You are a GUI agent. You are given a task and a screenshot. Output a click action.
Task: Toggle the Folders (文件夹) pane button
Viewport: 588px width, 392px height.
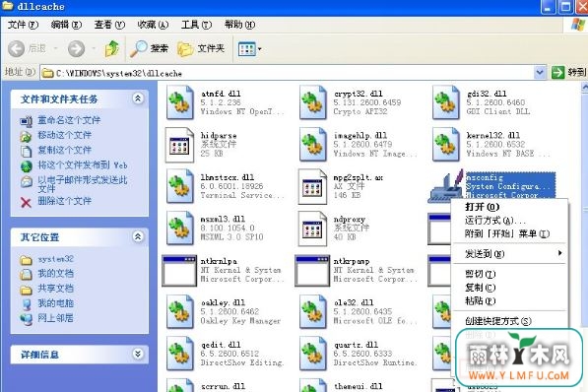pos(201,49)
